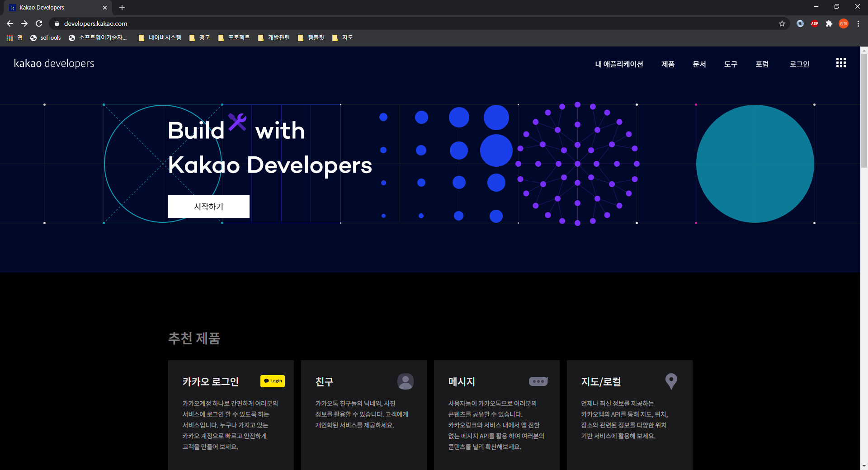Click the 친구 card description text
Image resolution: width=868 pixels, height=470 pixels.
[x=362, y=414]
